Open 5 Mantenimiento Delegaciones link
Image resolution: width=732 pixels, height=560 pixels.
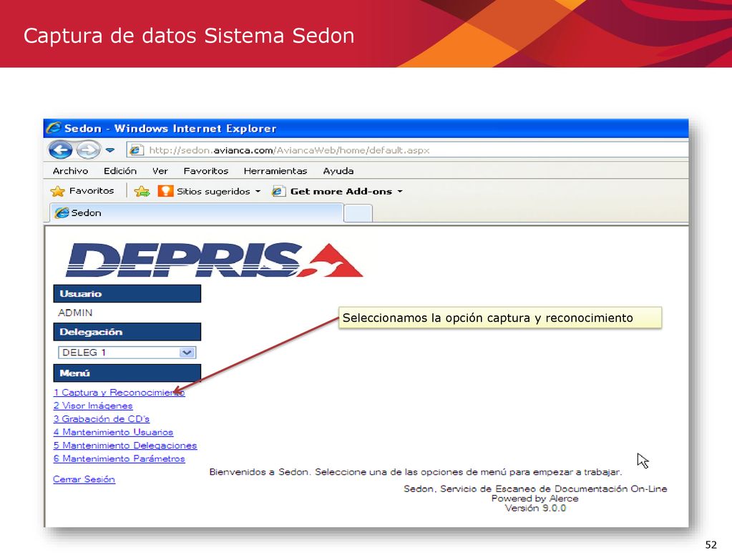tap(125, 445)
